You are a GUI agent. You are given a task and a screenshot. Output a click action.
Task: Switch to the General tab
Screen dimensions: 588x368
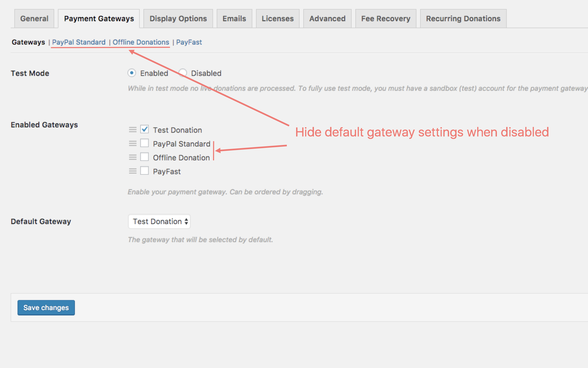point(34,18)
